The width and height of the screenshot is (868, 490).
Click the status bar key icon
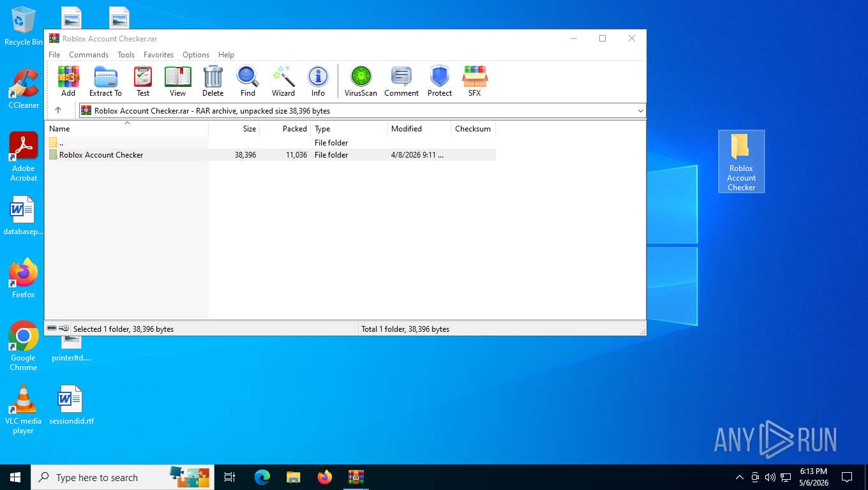[64, 329]
